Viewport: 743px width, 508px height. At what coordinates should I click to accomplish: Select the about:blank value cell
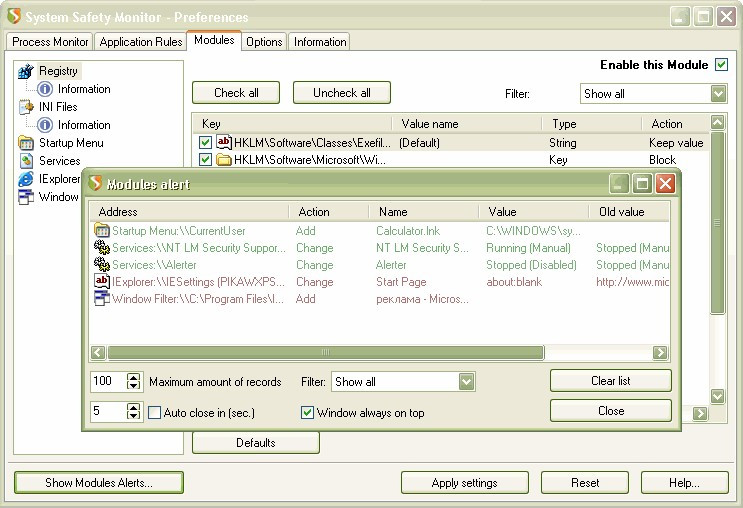click(514, 282)
